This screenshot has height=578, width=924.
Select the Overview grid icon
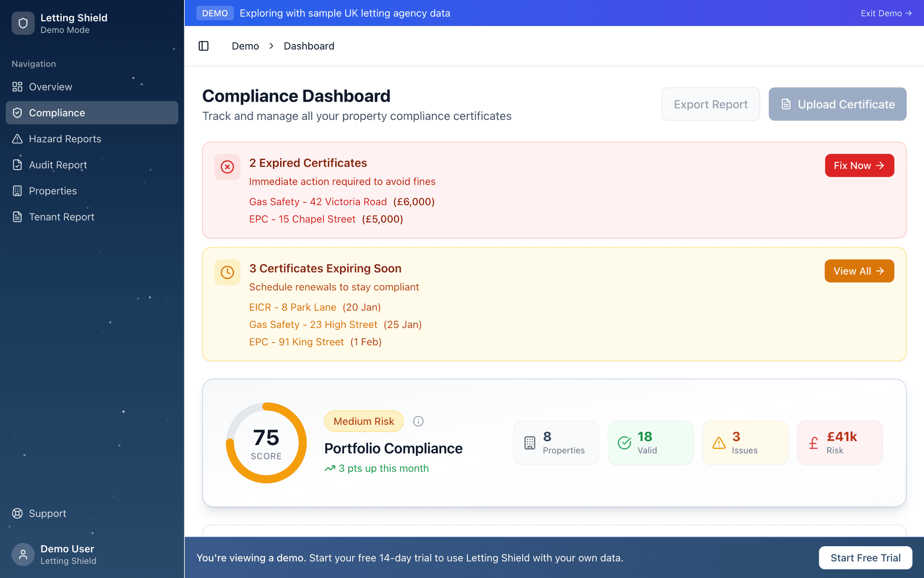pos(17,87)
